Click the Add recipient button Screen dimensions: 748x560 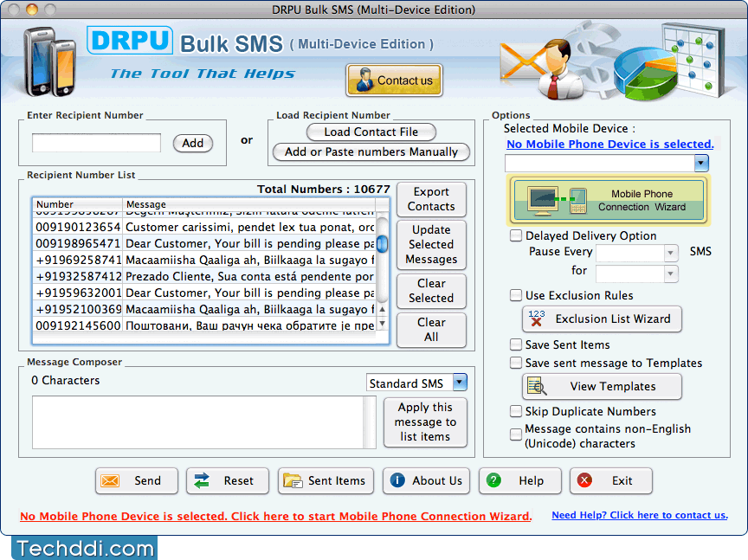coord(193,143)
